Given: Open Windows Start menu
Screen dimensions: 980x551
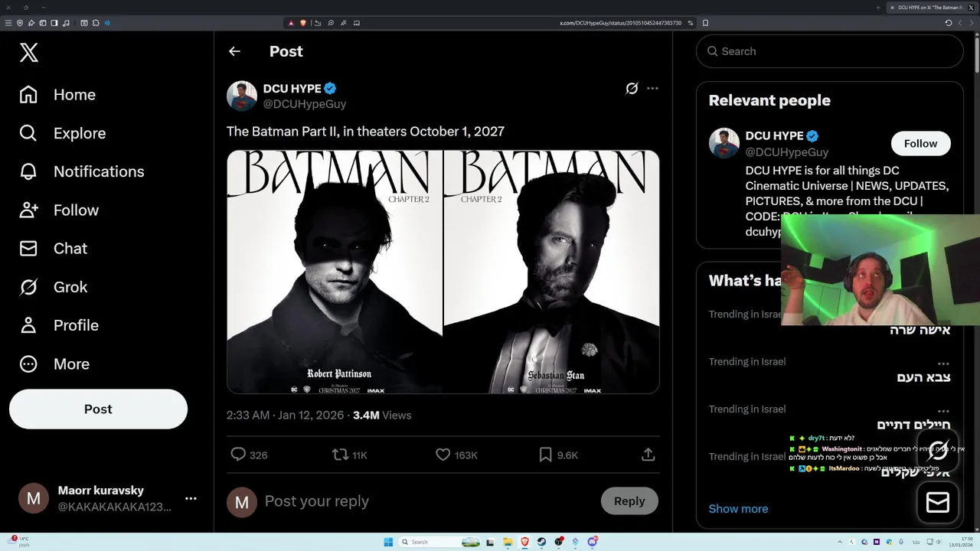Looking at the screenshot, I should point(388,542).
